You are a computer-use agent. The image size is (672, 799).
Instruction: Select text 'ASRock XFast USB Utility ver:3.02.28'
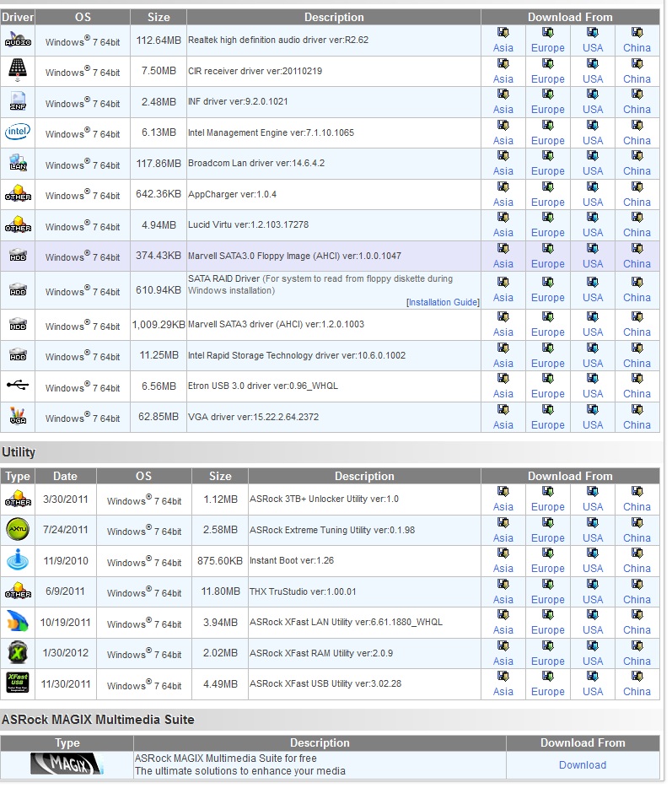(x=325, y=683)
